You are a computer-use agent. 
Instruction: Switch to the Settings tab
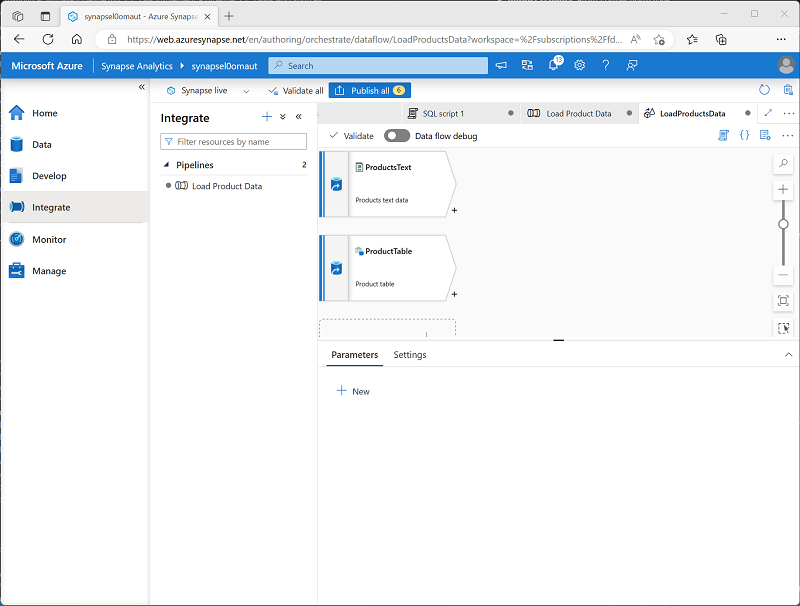pyautogui.click(x=410, y=355)
